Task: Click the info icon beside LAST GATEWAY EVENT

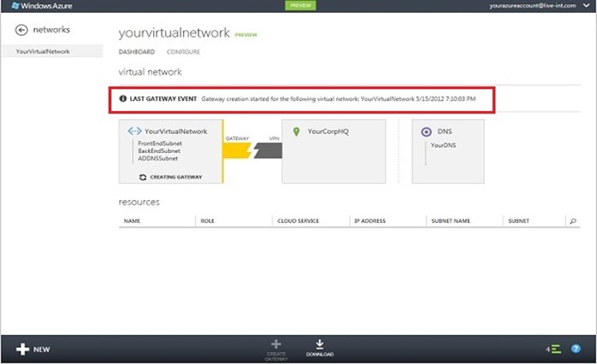Action: click(122, 98)
